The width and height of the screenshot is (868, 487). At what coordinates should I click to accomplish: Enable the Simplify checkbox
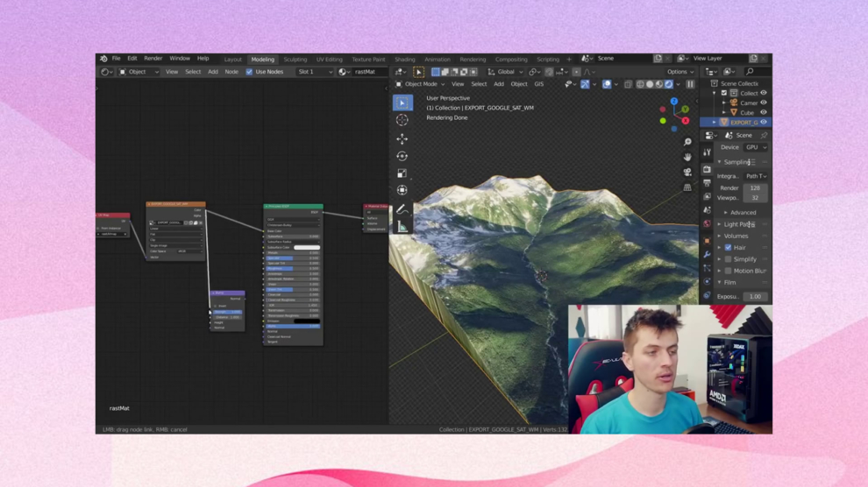pos(728,259)
